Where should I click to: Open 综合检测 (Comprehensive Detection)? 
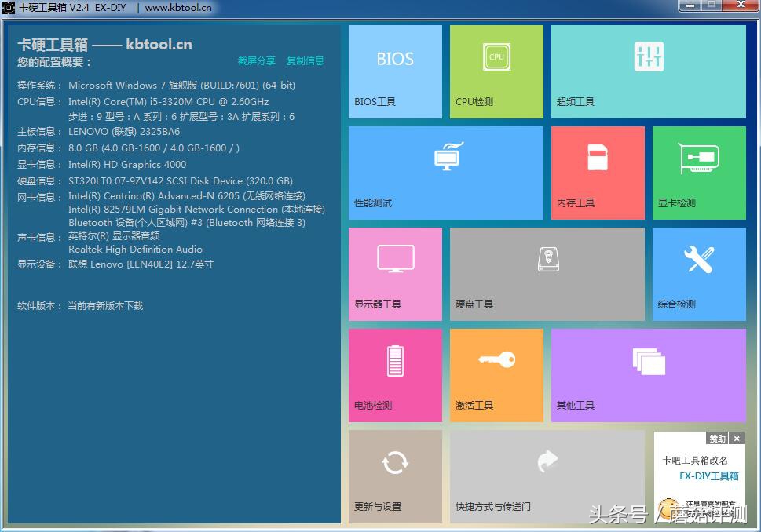pos(698,274)
